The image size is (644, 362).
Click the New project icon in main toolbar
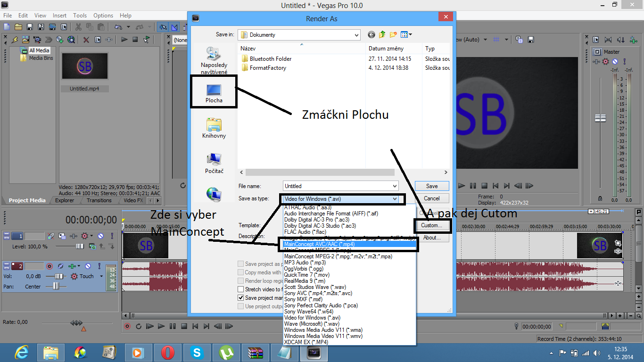tap(8, 27)
